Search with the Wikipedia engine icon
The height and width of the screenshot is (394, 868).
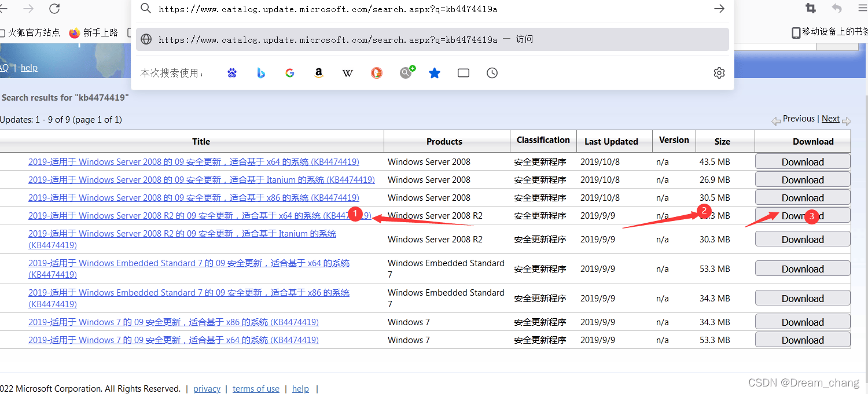click(348, 73)
